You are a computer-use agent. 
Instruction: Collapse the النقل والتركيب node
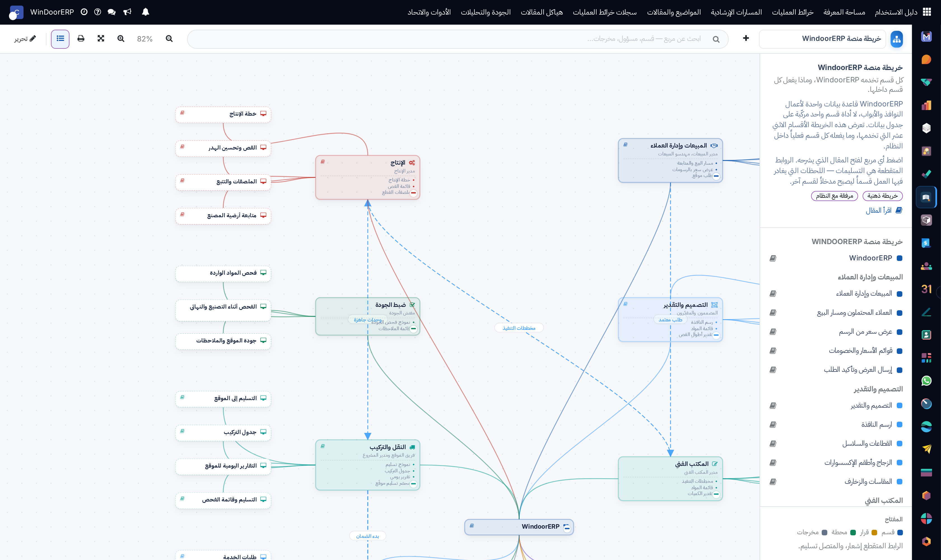point(414,484)
